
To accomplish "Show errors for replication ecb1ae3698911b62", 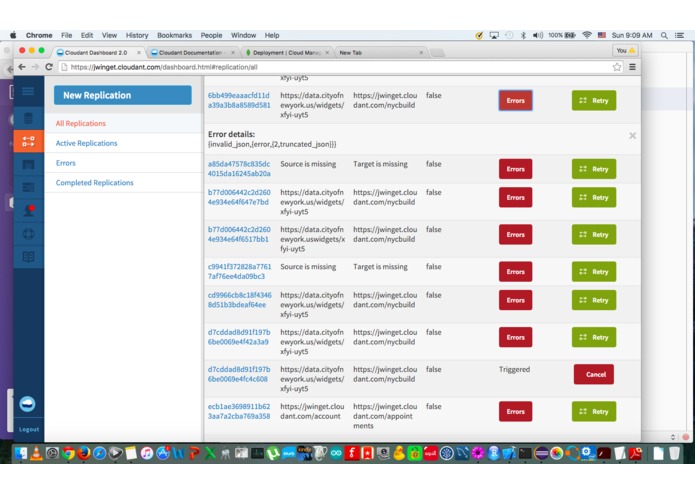I will (515, 412).
